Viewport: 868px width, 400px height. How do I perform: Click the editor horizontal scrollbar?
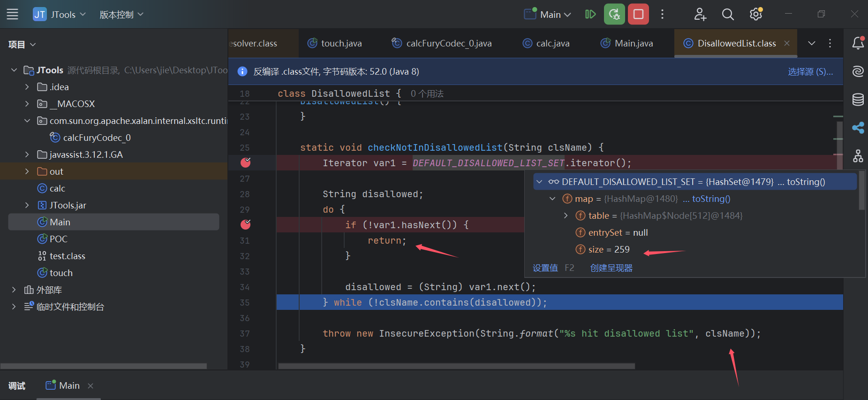(456, 366)
